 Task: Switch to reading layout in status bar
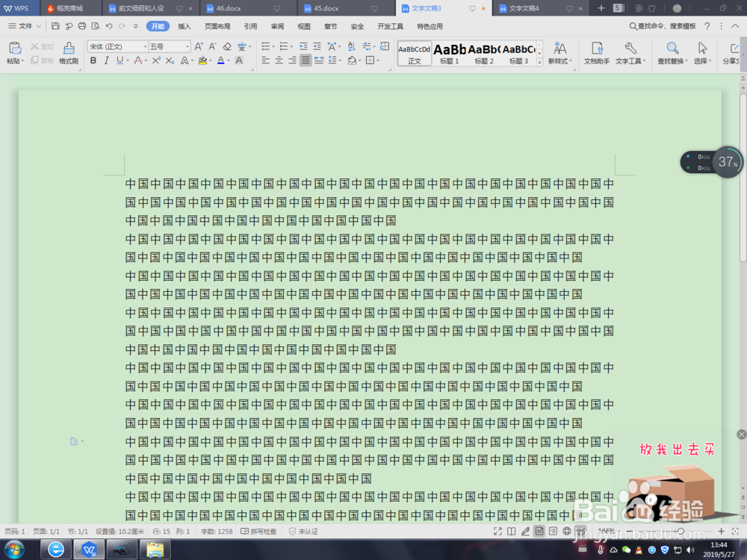[x=511, y=532]
